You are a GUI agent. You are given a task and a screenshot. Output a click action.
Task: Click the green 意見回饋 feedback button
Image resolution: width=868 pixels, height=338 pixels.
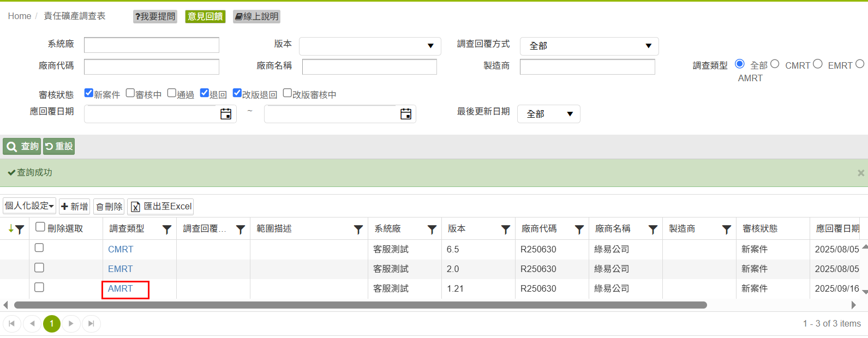(x=205, y=16)
